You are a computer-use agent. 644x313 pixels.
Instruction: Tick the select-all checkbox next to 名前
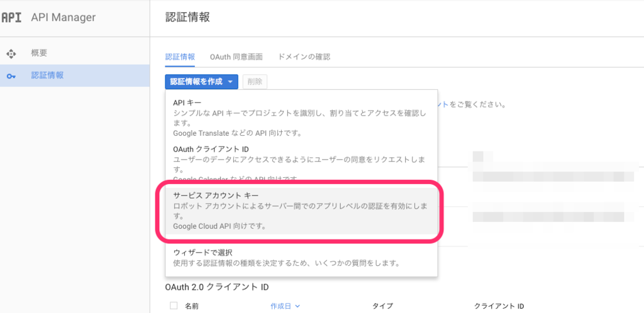pos(174,305)
